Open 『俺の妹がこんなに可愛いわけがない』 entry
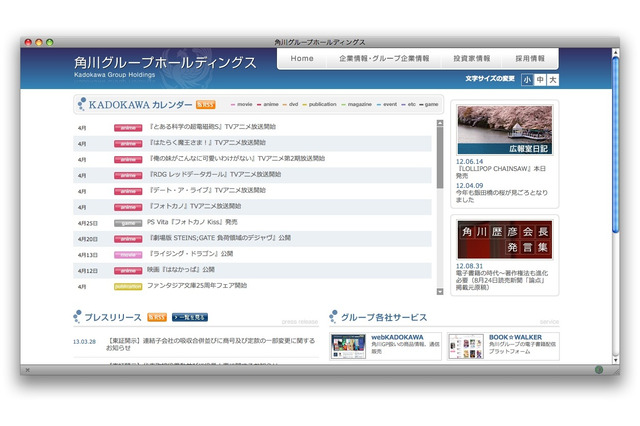 (236, 159)
